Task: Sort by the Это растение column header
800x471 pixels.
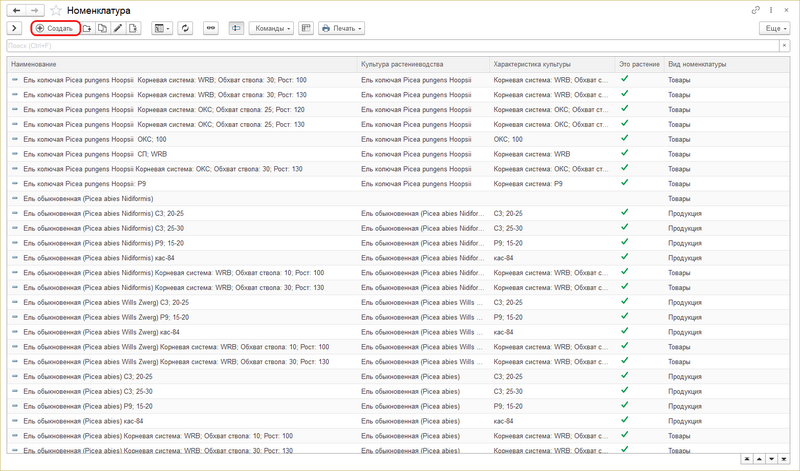Action: 639,64
